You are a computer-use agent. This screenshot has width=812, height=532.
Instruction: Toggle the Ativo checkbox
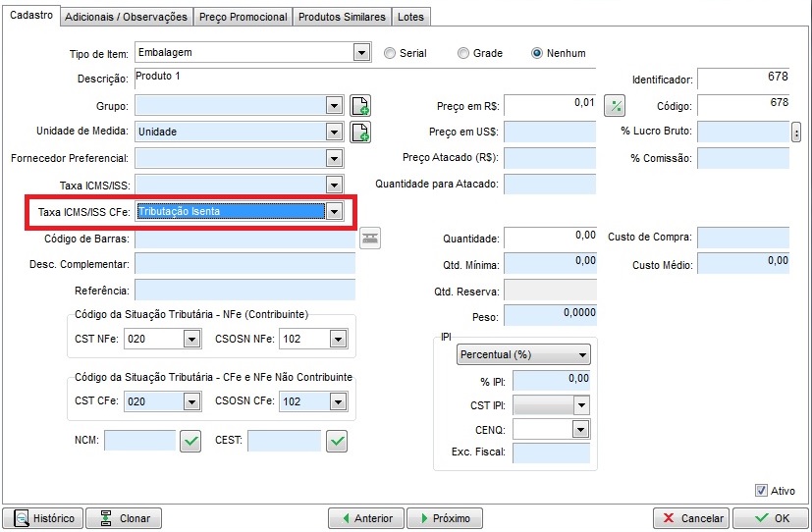(x=761, y=491)
